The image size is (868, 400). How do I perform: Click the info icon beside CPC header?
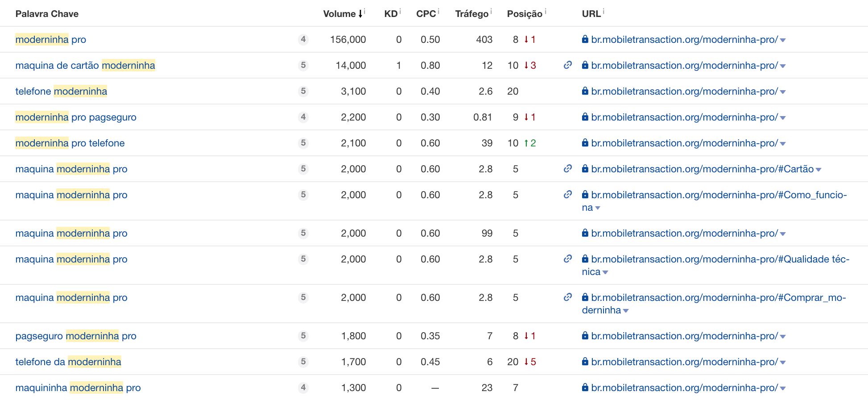coord(438,11)
